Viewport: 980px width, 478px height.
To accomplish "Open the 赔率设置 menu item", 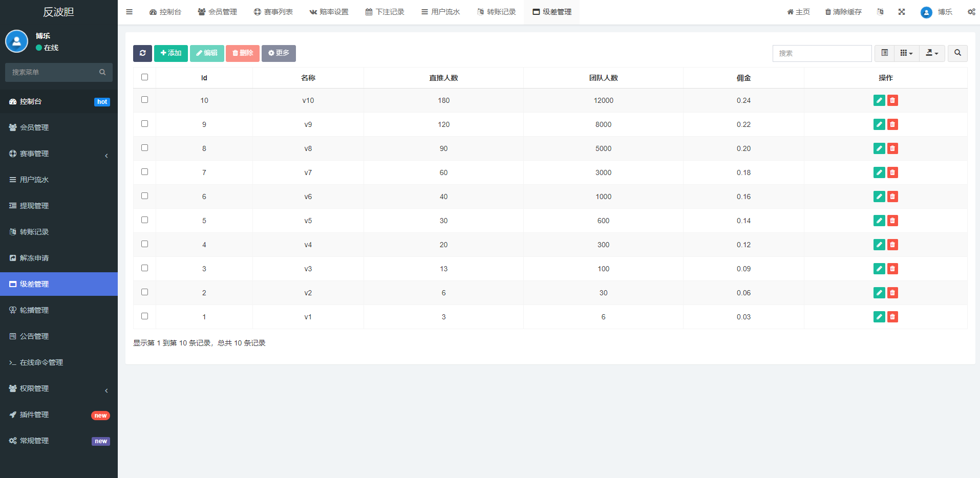I will [x=329, y=11].
